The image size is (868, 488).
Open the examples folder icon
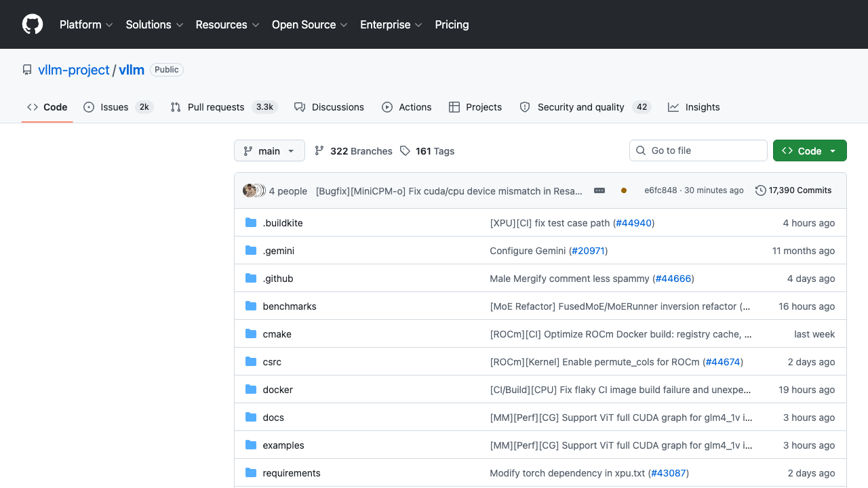click(x=251, y=445)
